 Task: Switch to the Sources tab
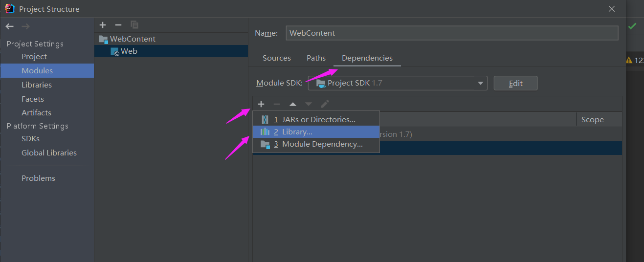277,58
